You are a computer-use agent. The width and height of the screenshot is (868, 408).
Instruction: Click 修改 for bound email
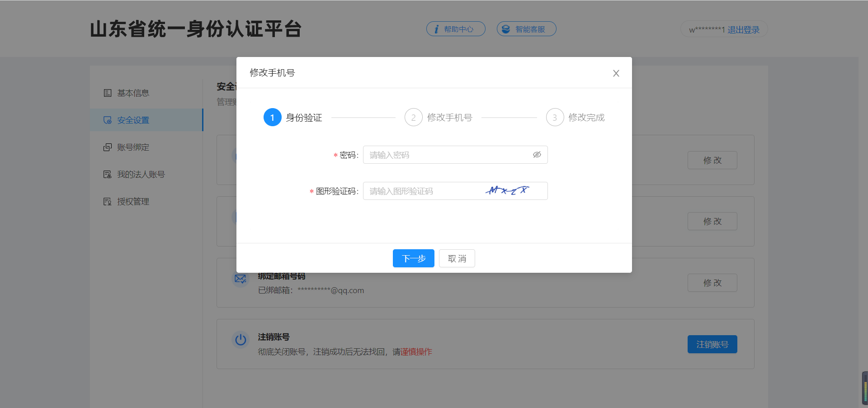712,283
